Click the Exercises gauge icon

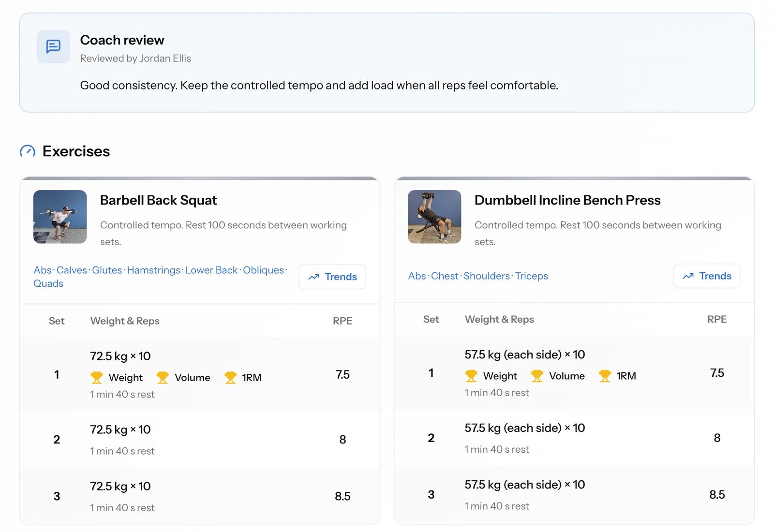tap(28, 151)
